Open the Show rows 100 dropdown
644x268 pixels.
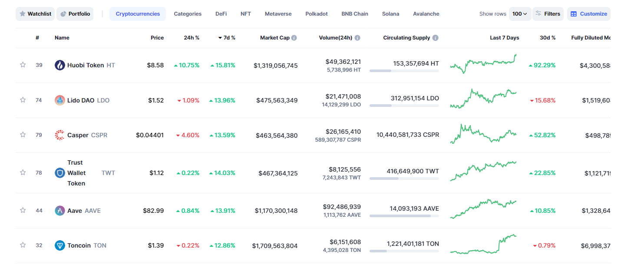pos(519,14)
